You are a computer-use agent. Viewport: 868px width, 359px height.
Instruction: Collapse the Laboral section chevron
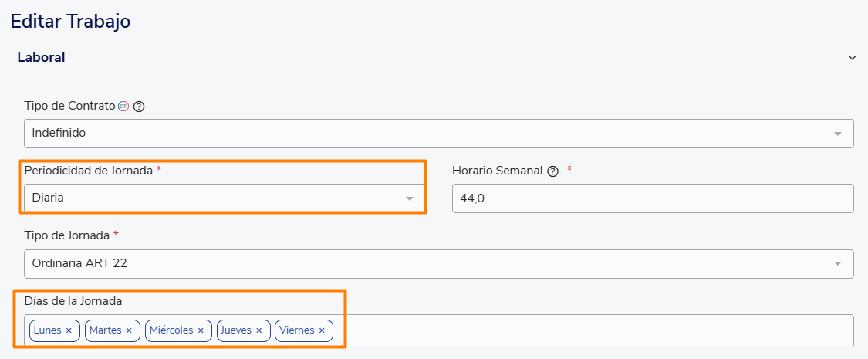tap(853, 57)
